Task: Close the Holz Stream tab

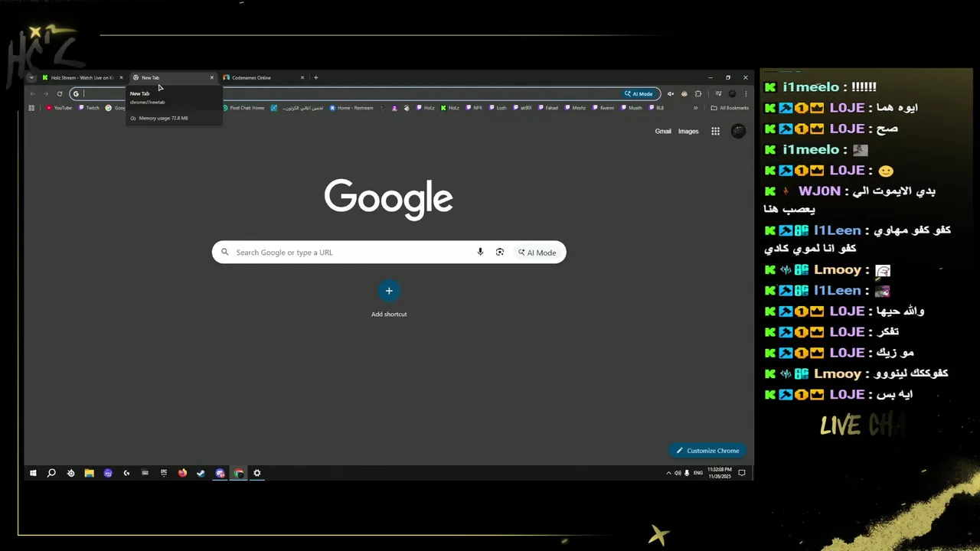Action: 121,77
